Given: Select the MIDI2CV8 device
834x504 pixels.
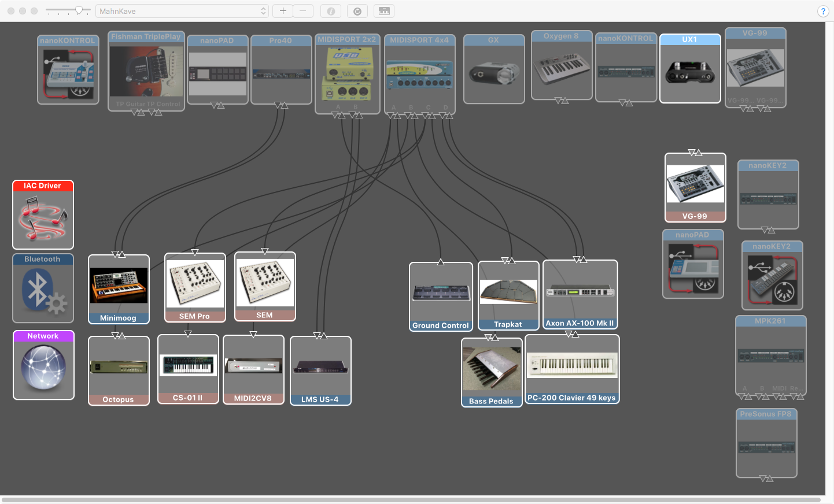Looking at the screenshot, I should [x=253, y=369].
